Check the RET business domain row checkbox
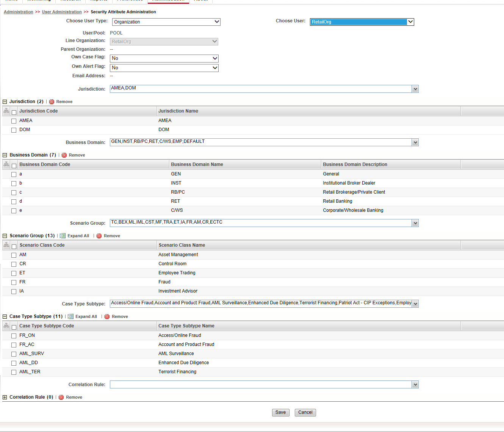This screenshot has height=432, width=504. (14, 202)
